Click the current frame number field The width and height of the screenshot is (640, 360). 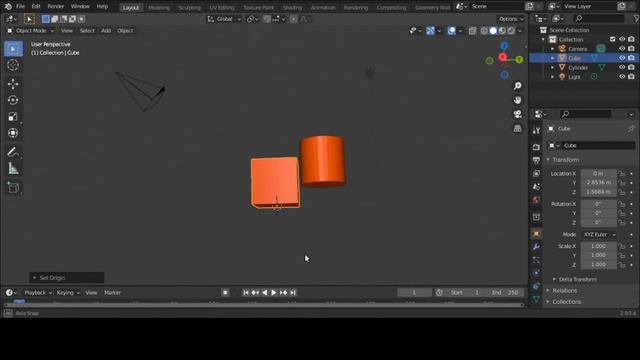point(414,293)
